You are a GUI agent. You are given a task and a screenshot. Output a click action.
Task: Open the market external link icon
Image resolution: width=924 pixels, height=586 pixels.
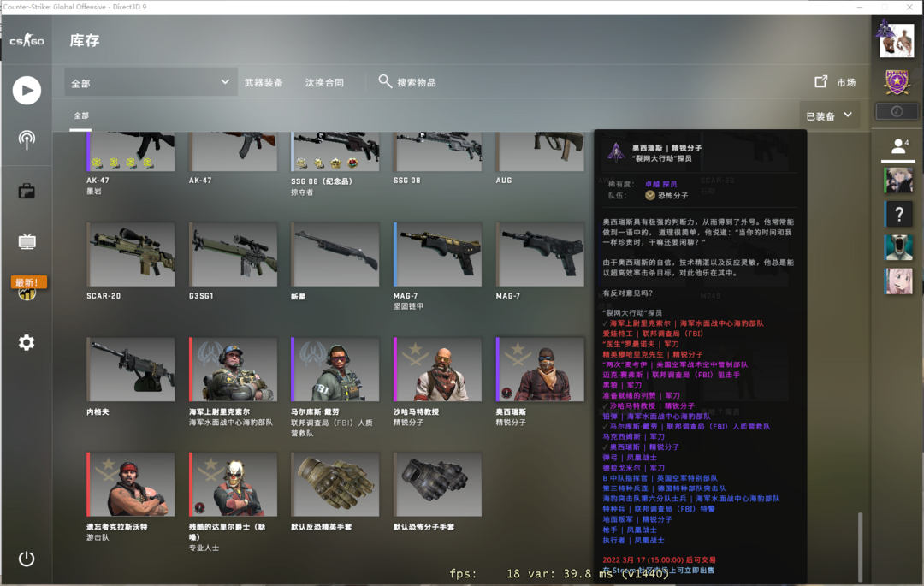(x=820, y=82)
